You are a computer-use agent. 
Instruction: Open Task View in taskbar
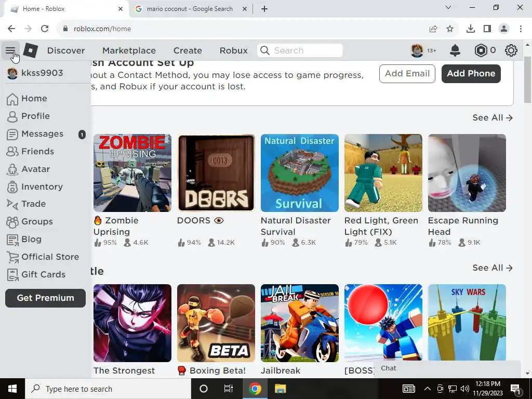(x=229, y=389)
